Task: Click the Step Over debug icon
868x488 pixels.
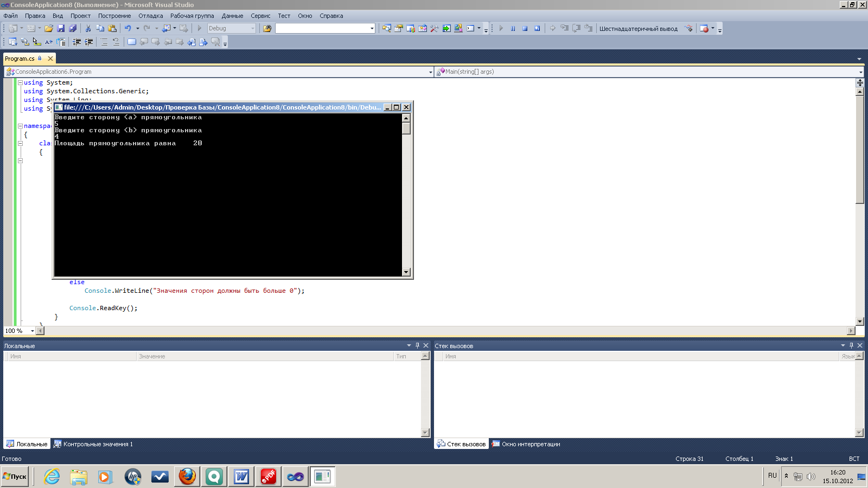Action: click(x=577, y=28)
